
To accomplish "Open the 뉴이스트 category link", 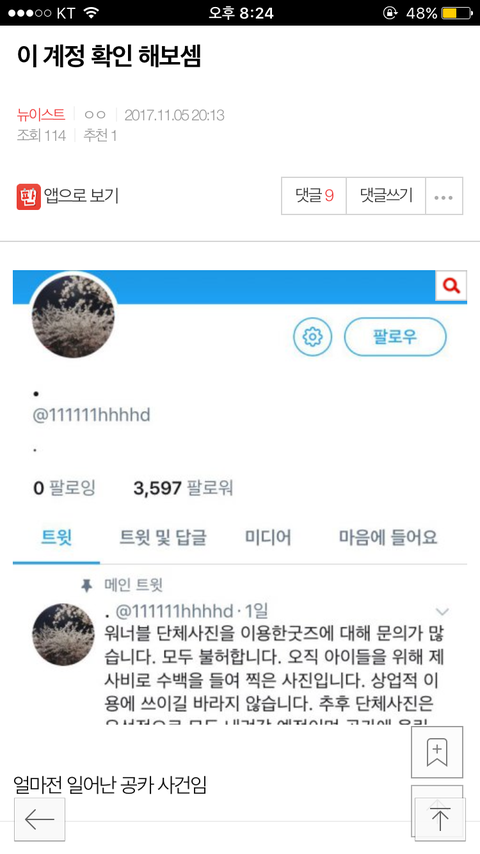I will (41, 114).
